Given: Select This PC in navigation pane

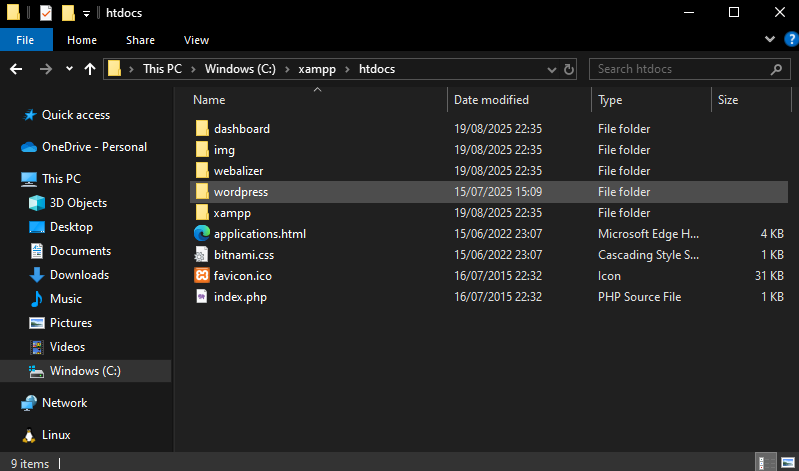Looking at the screenshot, I should pyautogui.click(x=62, y=179).
